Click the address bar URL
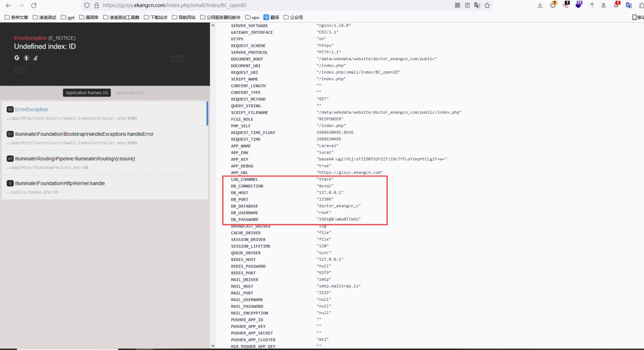Viewport: 644px width, 350px height. 175,5
